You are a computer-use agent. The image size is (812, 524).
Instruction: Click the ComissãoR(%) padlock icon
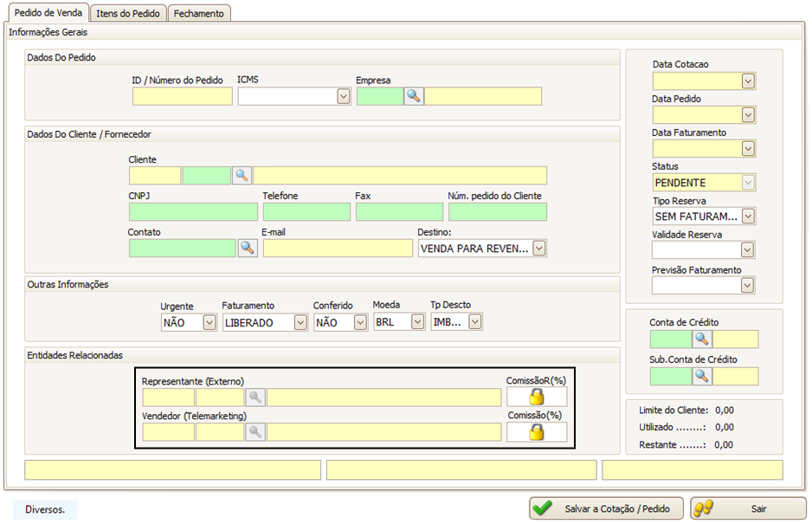[537, 397]
